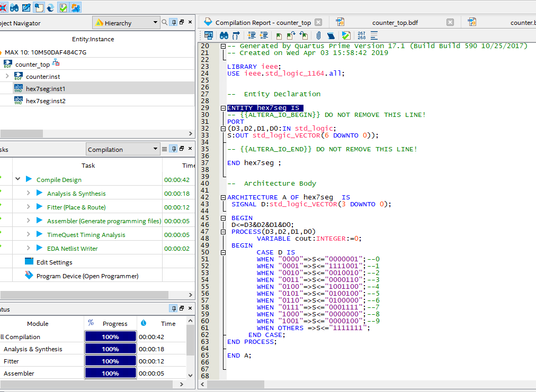Click the Program Device programmer icon
The height and width of the screenshot is (392, 536).
[x=29, y=275]
